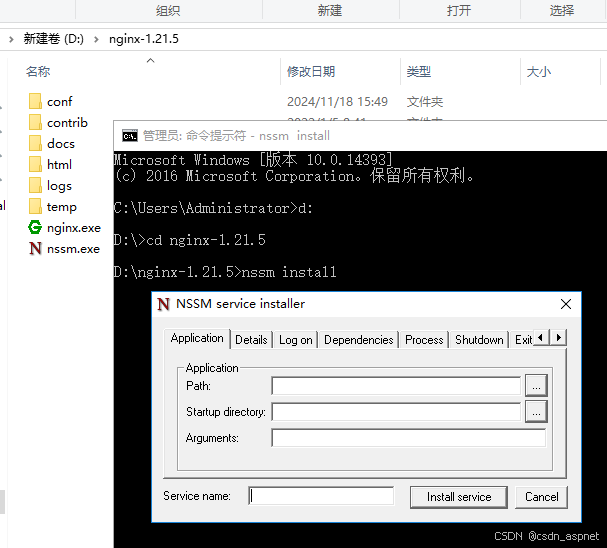Viewport: 607px width, 548px height.
Task: Click the command prompt title bar icon
Action: click(x=130, y=136)
